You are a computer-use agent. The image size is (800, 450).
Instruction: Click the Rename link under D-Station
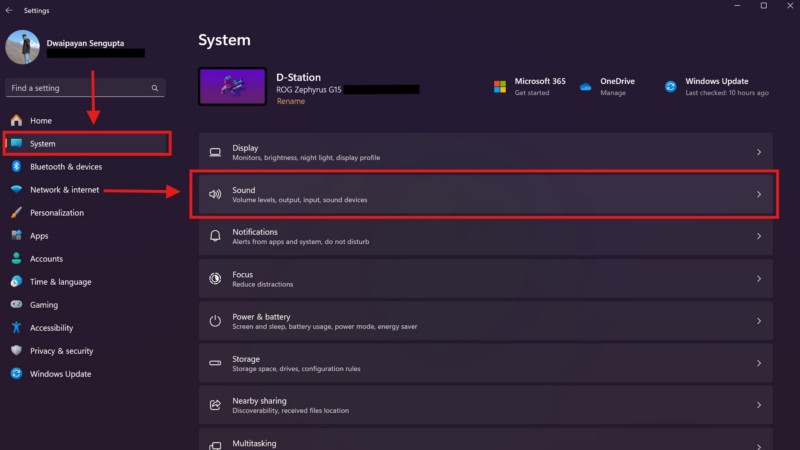point(290,101)
